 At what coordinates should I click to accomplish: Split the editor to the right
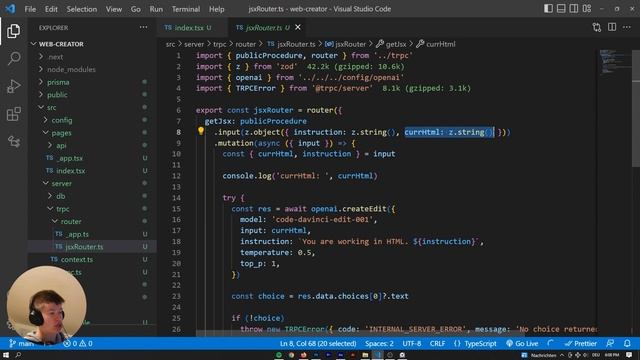pyautogui.click(x=612, y=27)
